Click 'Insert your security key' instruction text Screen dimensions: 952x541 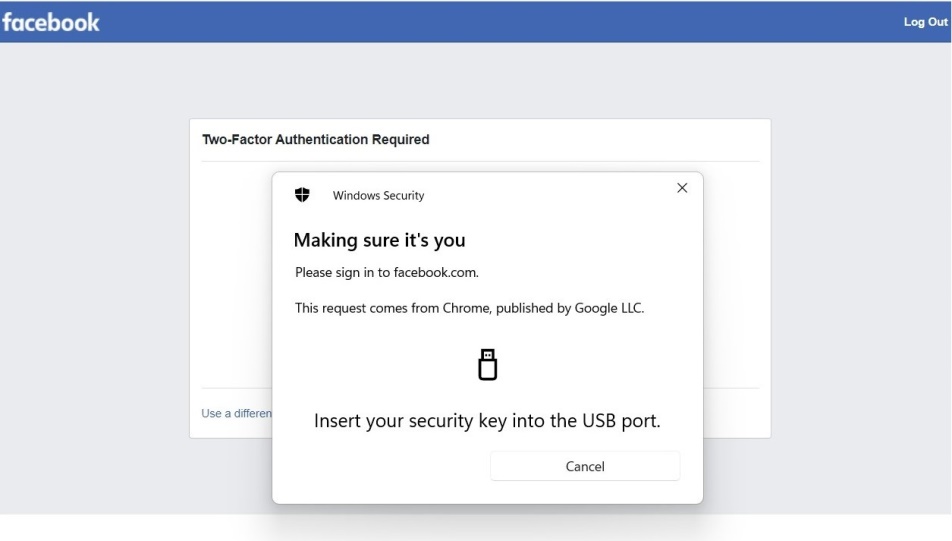coord(487,421)
